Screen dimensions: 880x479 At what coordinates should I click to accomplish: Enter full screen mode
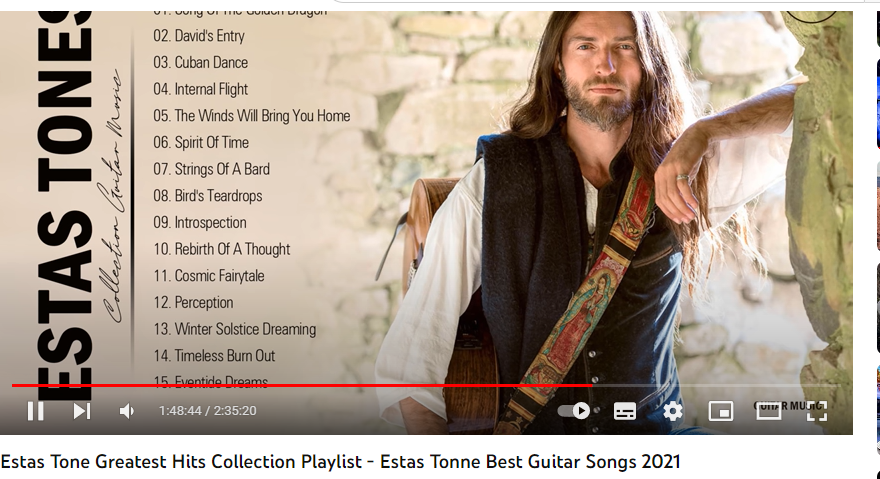817,411
